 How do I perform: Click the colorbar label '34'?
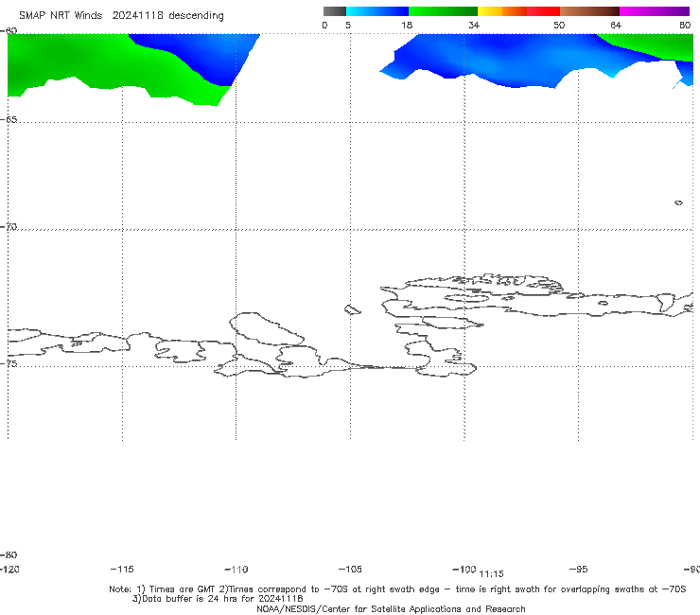474,25
